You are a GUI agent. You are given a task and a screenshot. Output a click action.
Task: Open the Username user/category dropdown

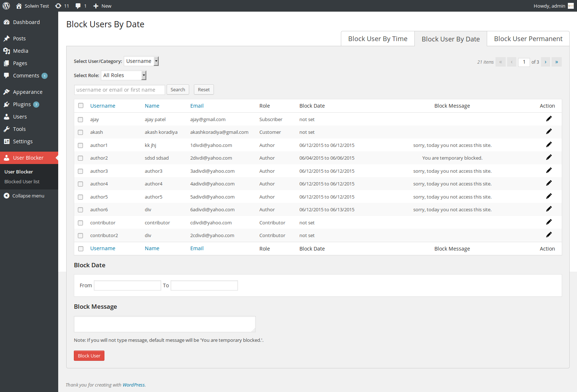point(141,61)
